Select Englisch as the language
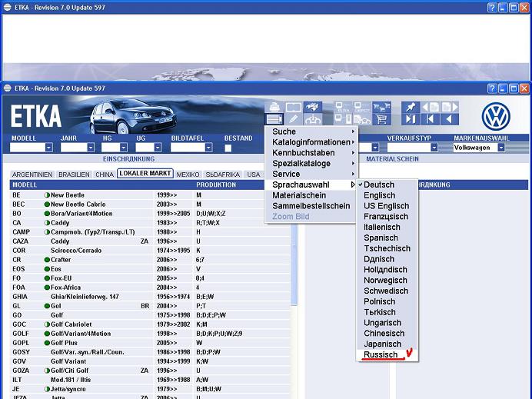532x399 pixels. click(387, 195)
